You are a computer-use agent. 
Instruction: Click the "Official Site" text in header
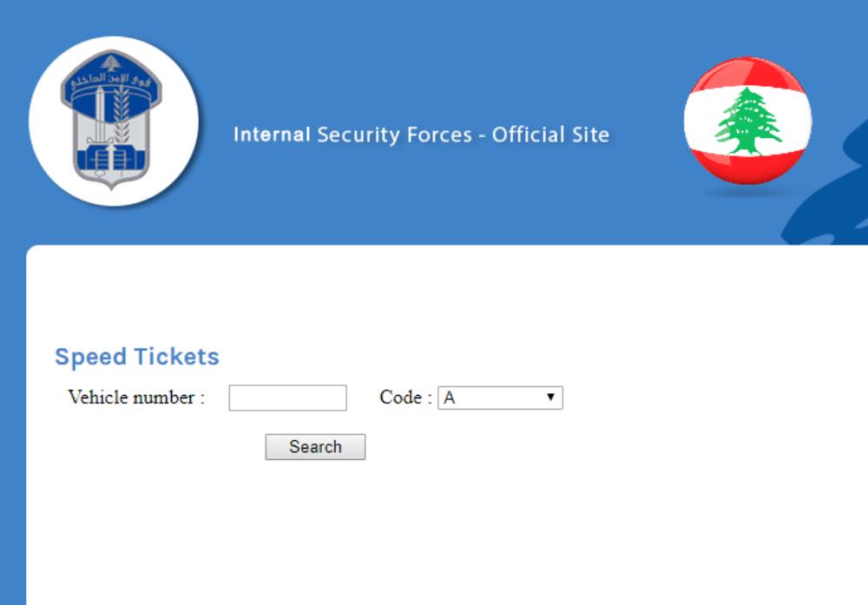pyautogui.click(x=550, y=135)
